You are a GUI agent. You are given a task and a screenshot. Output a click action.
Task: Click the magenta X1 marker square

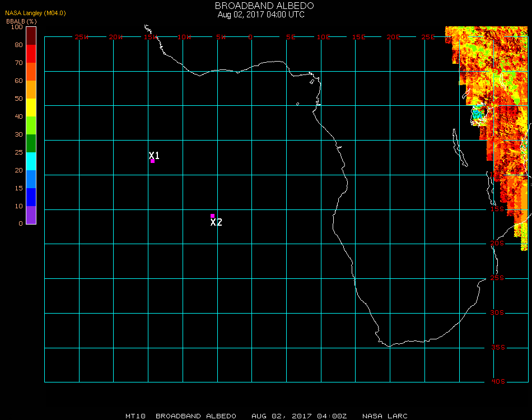(x=153, y=161)
